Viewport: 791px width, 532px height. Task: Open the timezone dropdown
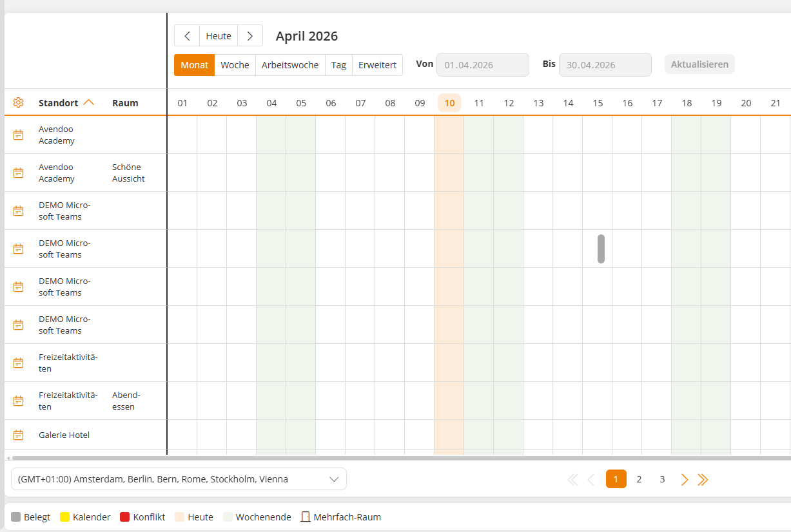179,479
